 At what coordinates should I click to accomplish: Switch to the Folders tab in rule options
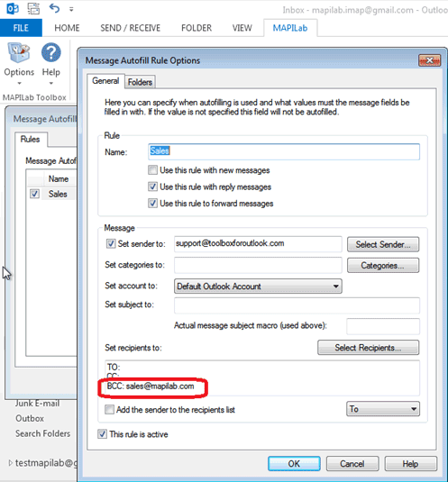(x=140, y=82)
